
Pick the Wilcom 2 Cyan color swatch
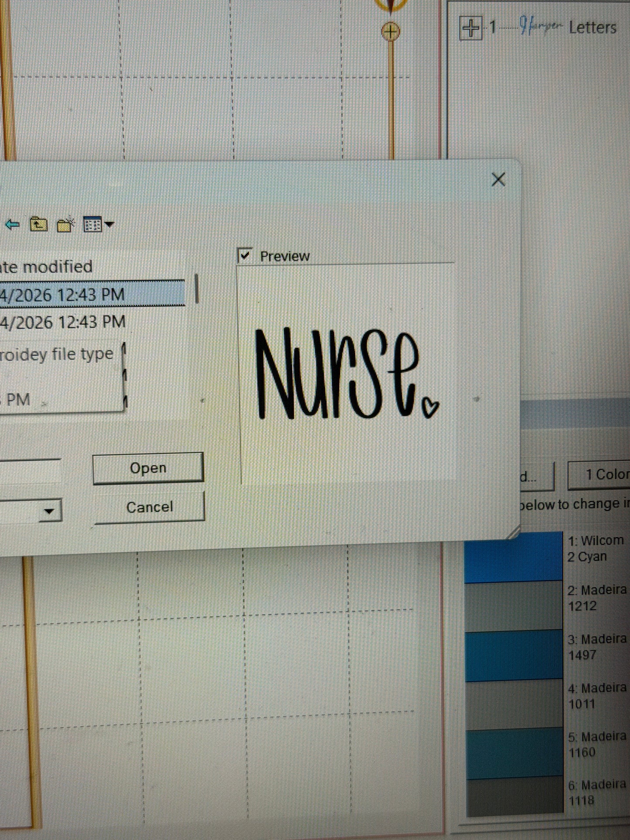pos(514,556)
